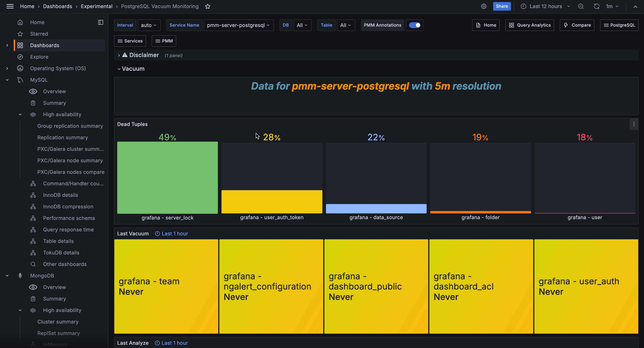Open the PostgreSQL menu link
The width and height of the screenshot is (644, 348).
click(619, 25)
